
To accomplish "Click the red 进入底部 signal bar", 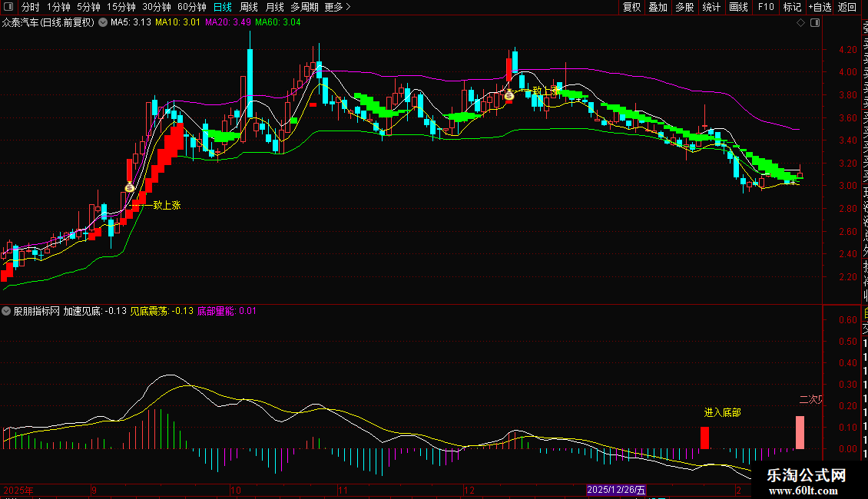I will 704,438.
